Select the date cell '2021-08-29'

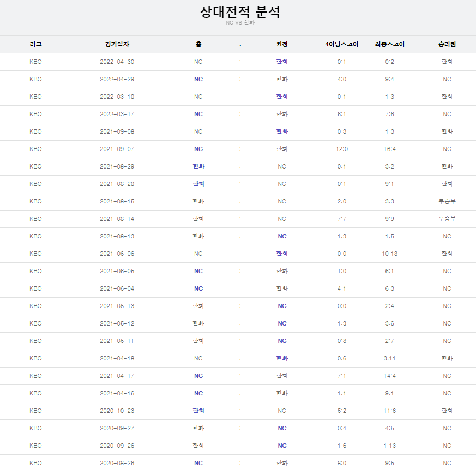coord(117,167)
